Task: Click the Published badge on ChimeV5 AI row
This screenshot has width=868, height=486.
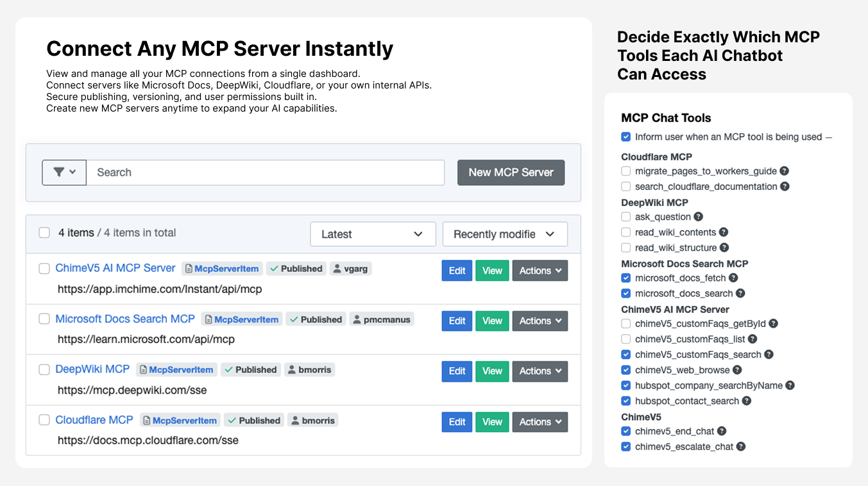Action: point(296,269)
